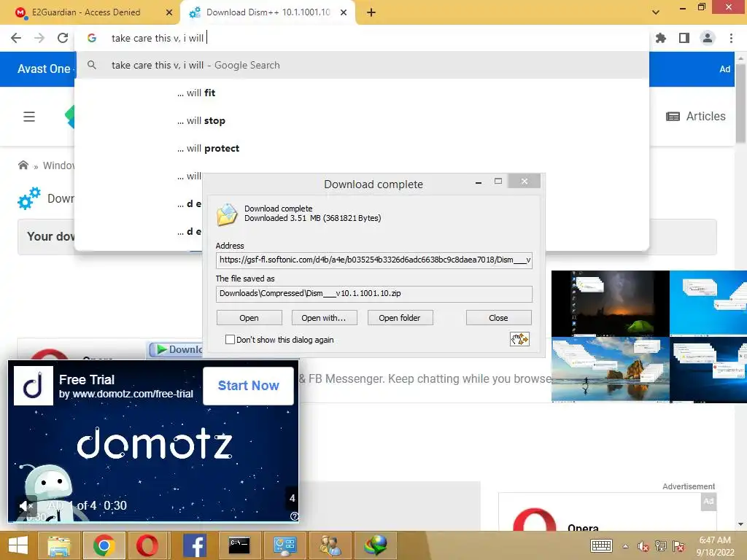Open the beach rocks screenshot thumbnail

coord(611,370)
